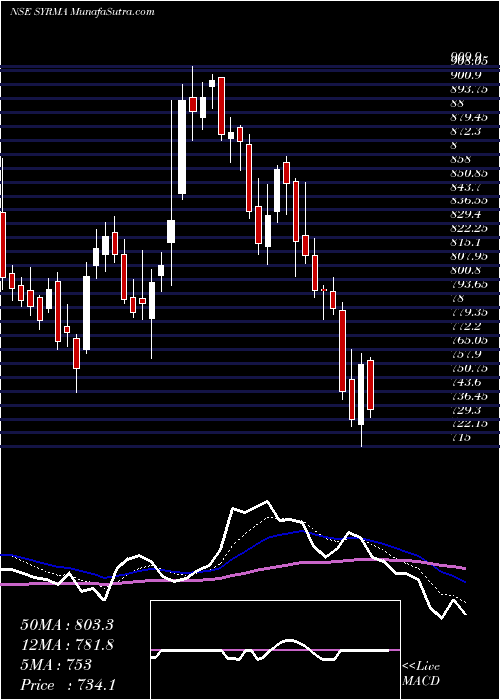Click the 822.25 axis label
The image size is (500, 700).
(468, 229)
